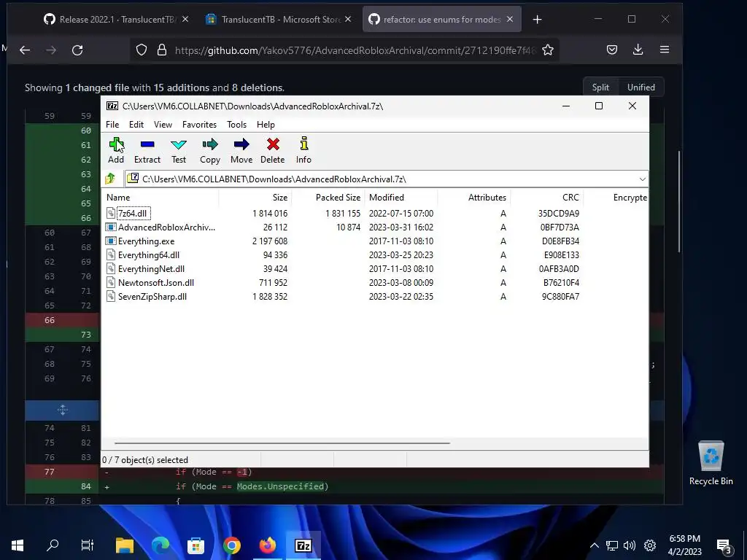Open the Tools menu in 7-Zip
Screen dimensions: 747x560
click(236, 124)
